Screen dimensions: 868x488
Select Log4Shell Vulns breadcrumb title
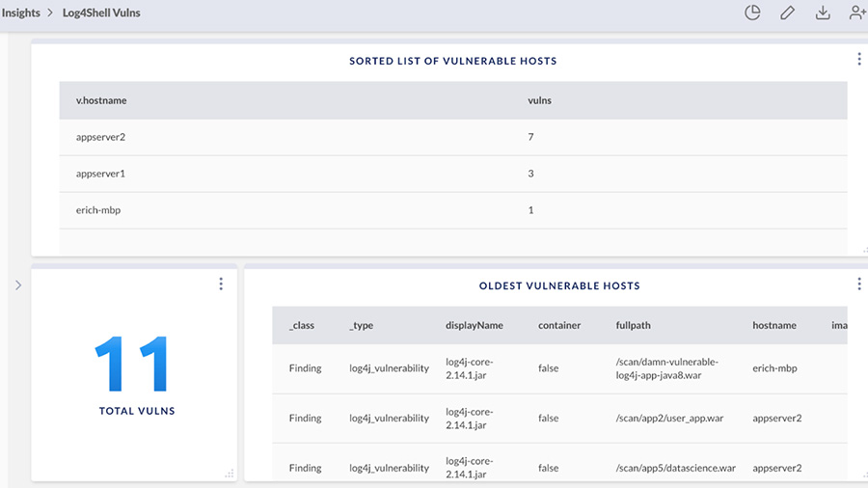101,14
